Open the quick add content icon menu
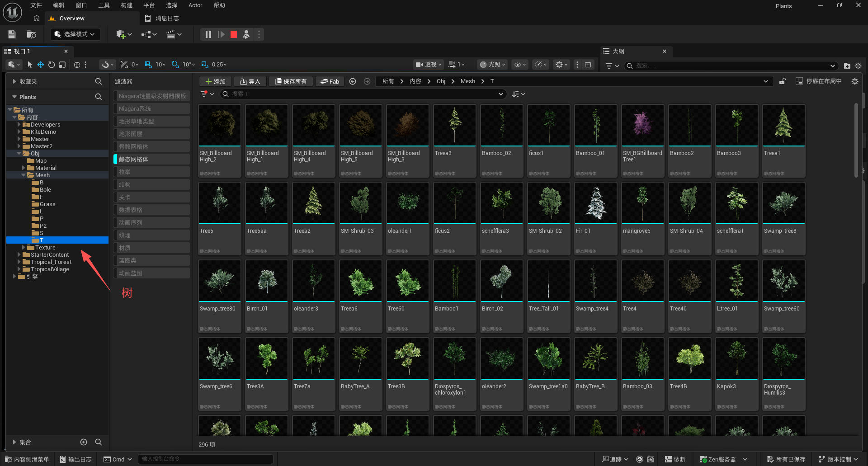Image resolution: width=868 pixels, height=466 pixels. tap(124, 34)
